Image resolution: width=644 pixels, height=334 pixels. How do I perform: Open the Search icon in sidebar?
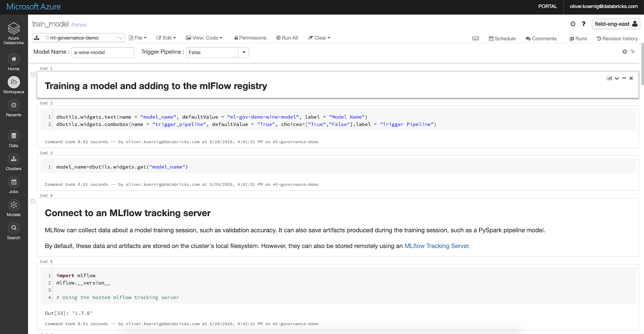(x=14, y=228)
